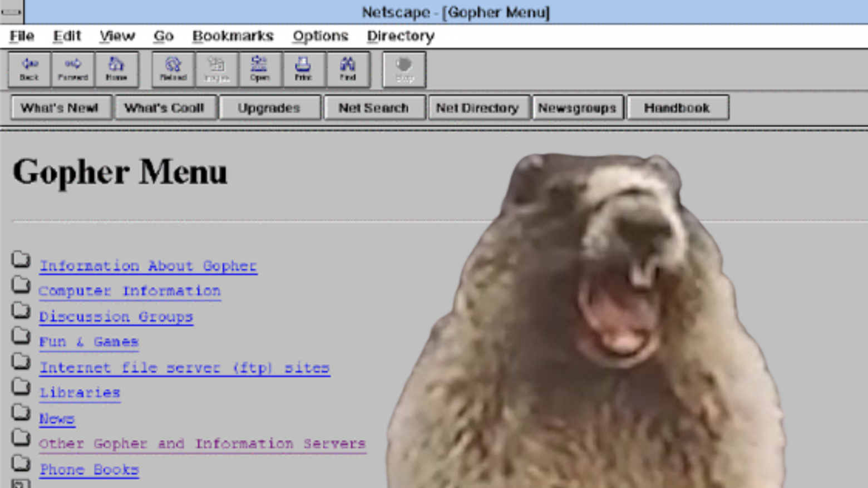The height and width of the screenshot is (488, 868).
Task: Click the Find binoculars icon
Action: click(x=348, y=68)
